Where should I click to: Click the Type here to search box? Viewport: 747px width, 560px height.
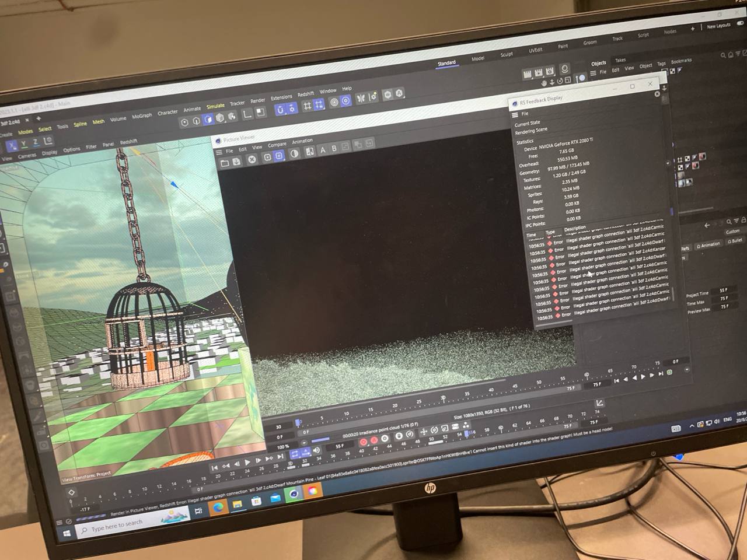132,522
